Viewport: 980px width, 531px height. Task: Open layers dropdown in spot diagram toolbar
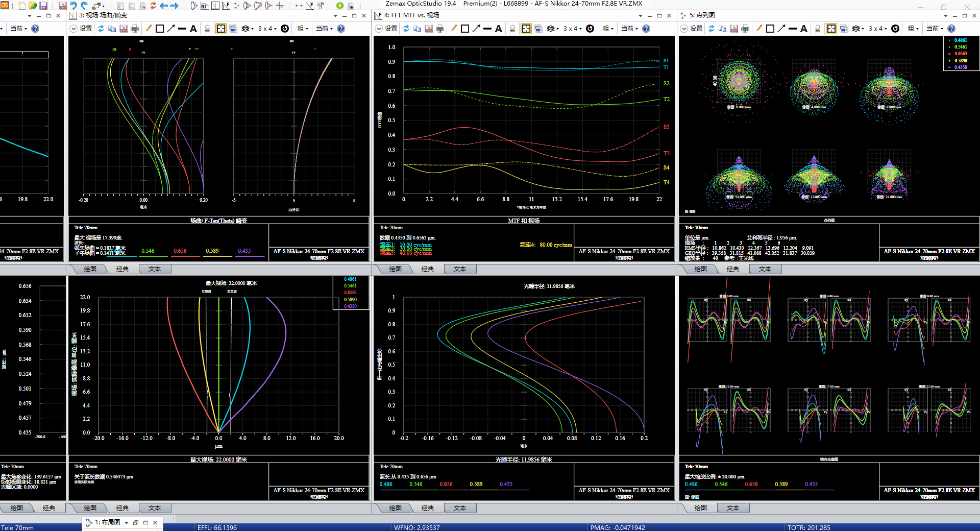coord(859,29)
